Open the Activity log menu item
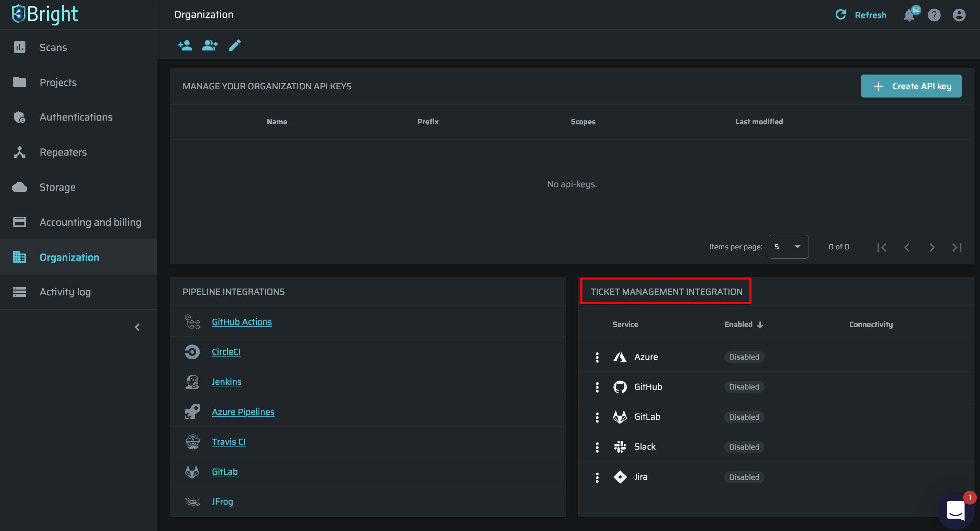 pyautogui.click(x=65, y=292)
